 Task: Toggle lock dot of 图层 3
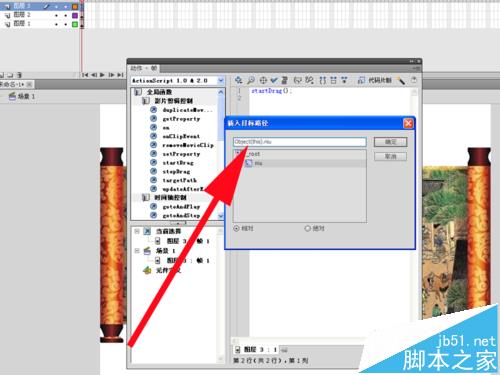coord(66,6)
